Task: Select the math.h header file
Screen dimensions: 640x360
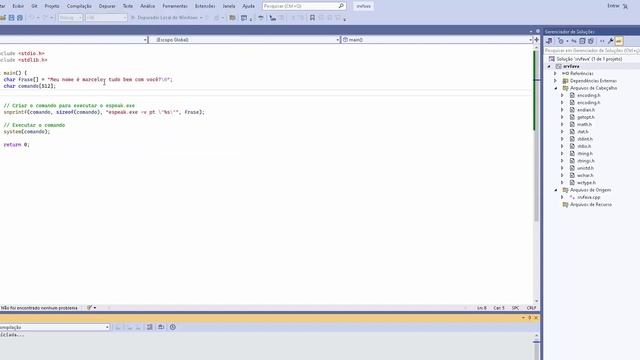Action: pyautogui.click(x=584, y=124)
